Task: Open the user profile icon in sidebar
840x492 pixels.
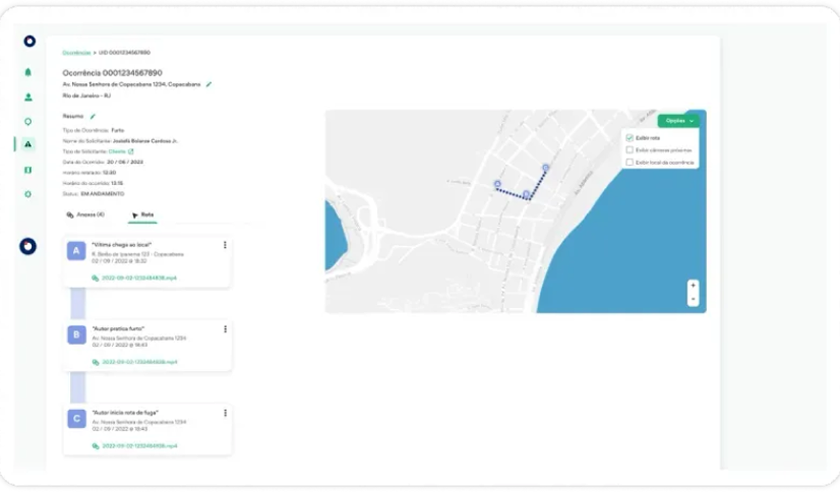Action: pos(28,97)
